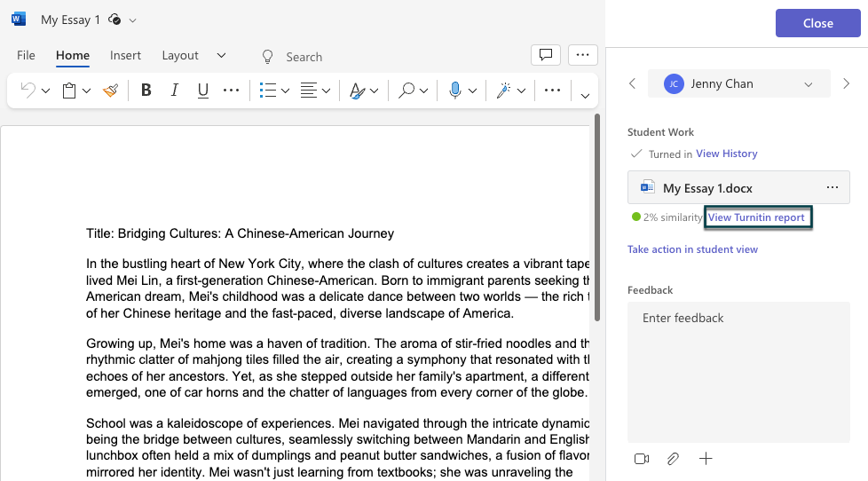Click the cloud save status icon

114,20
